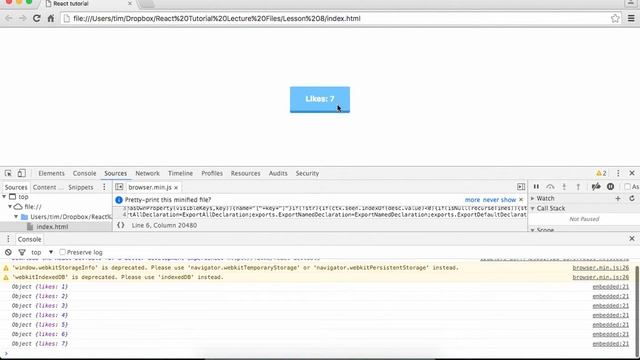Open the Security tab
The width and height of the screenshot is (640, 360).
(x=307, y=173)
